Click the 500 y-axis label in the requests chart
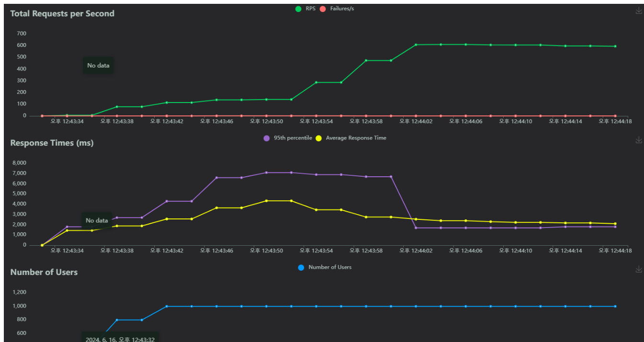Screen dimensions: 644x342 pyautogui.click(x=21, y=57)
